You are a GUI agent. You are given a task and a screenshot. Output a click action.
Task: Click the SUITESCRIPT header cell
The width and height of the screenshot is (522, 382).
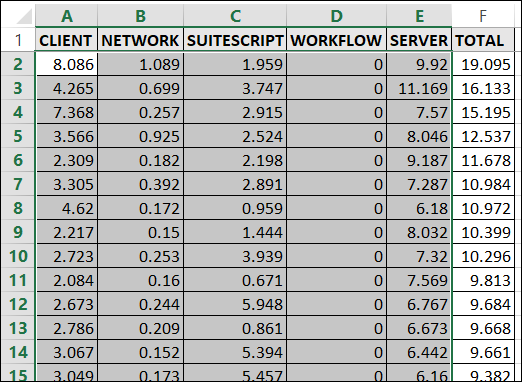[x=235, y=40]
